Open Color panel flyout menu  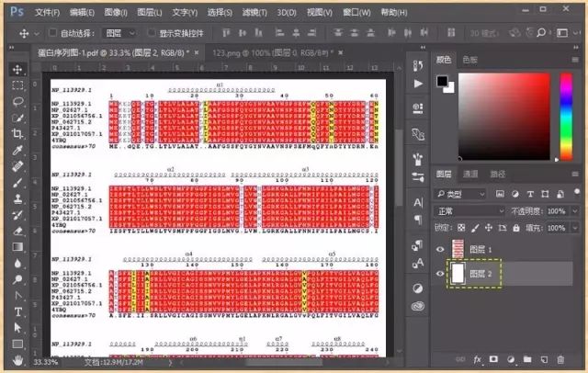coord(575,60)
